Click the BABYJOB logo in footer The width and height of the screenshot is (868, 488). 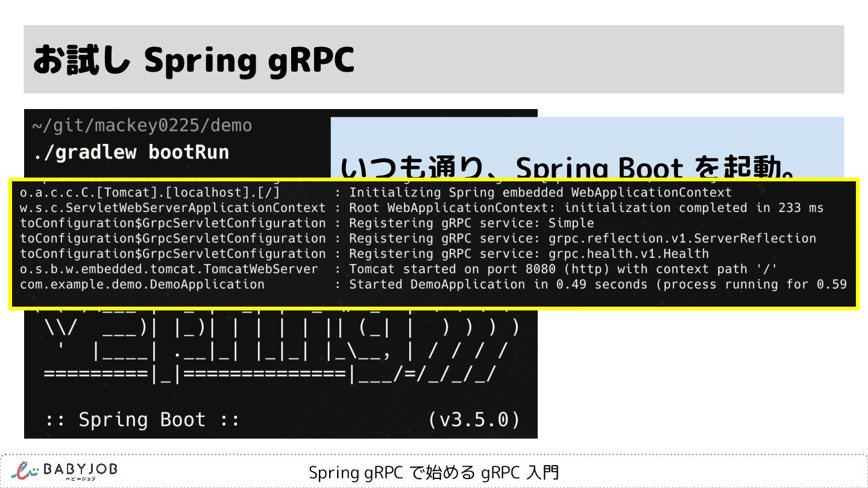point(64,471)
